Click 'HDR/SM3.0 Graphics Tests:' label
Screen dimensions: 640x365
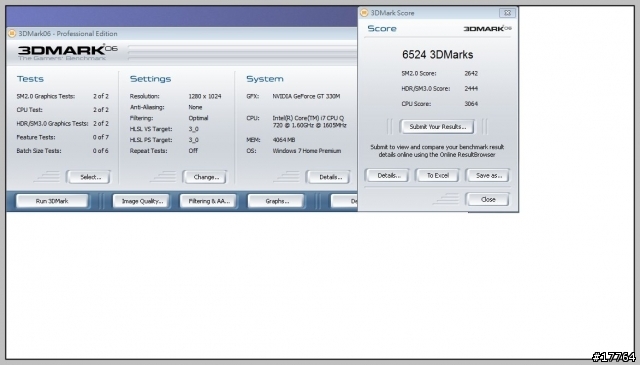pos(52,123)
